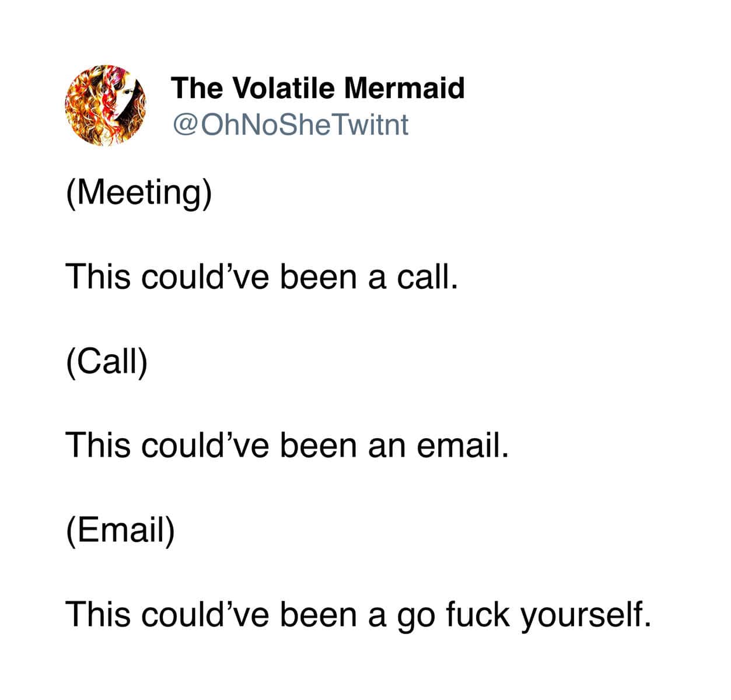Click "This" starting the call sentence
Image resolution: width=731 pixels, height=700 pixels.
97,276
